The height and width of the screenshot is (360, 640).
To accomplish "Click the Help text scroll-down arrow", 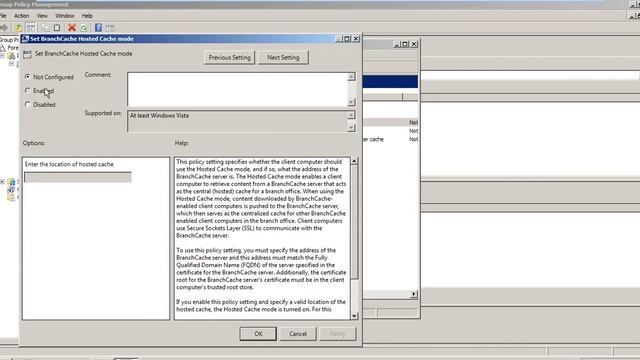I will pyautogui.click(x=354, y=316).
